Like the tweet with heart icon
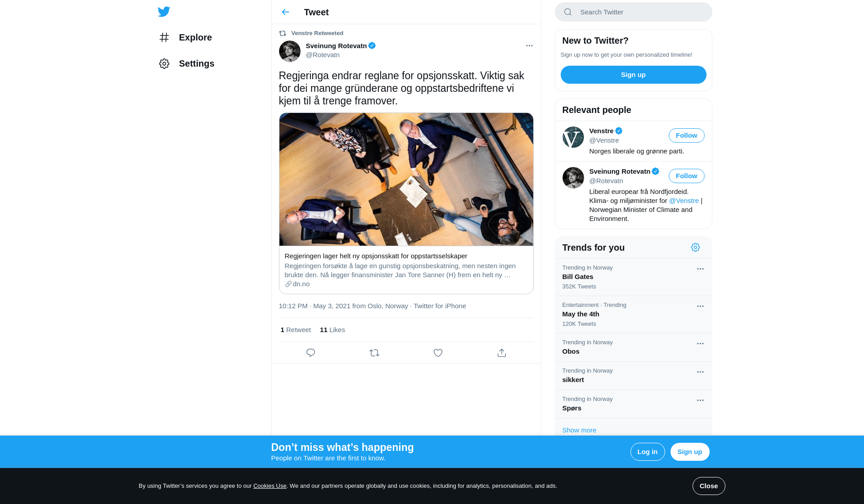Screen dimensions: 864x504 tap(438, 353)
